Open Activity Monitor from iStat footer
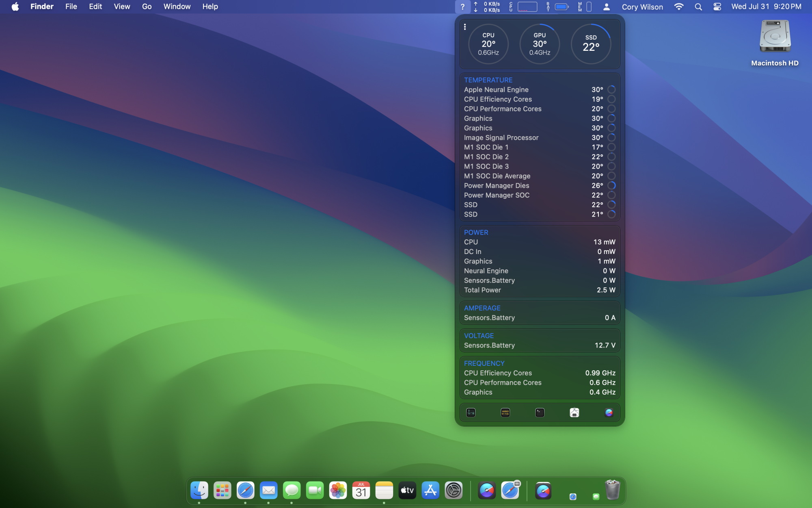 [471, 412]
